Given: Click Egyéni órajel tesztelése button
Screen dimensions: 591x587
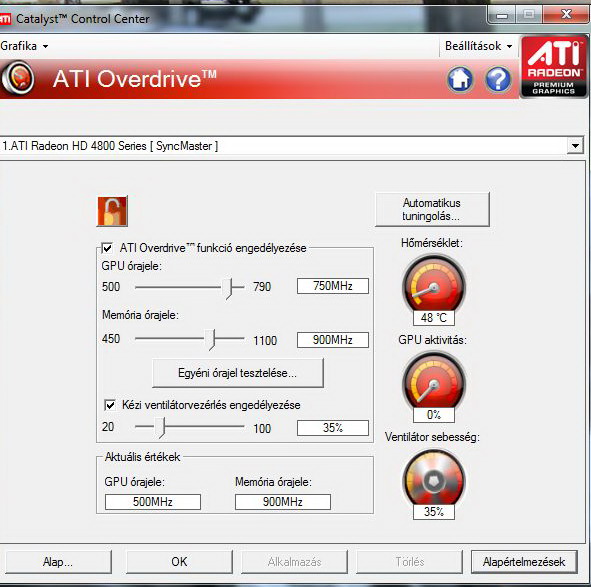Looking at the screenshot, I should pos(237,373).
